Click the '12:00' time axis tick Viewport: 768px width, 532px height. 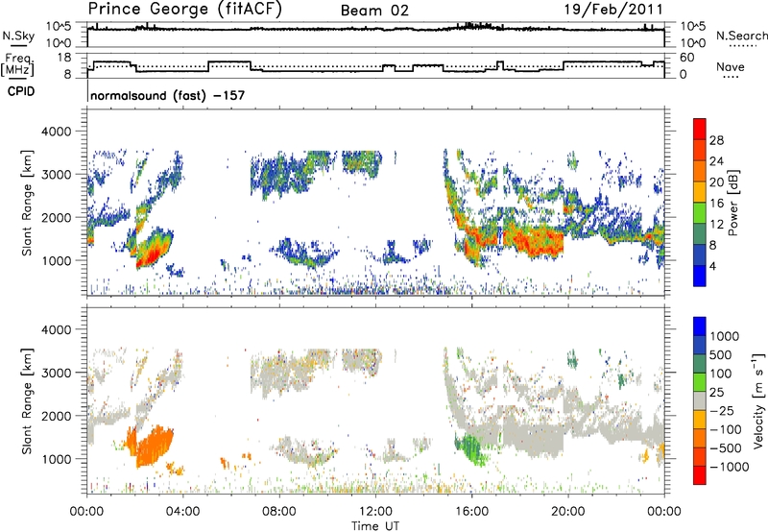click(374, 512)
